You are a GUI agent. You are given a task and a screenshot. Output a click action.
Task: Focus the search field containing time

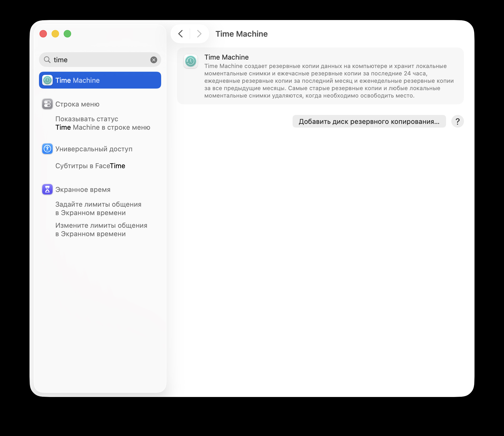pyautogui.click(x=100, y=60)
